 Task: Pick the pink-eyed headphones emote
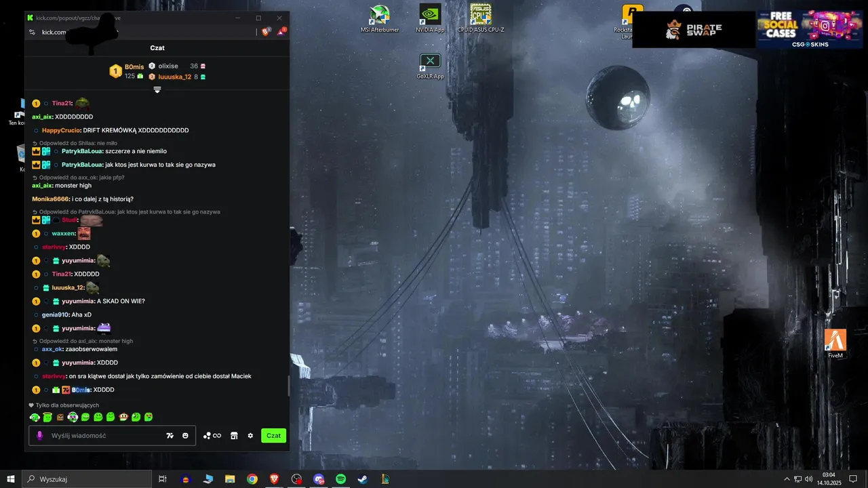73,417
